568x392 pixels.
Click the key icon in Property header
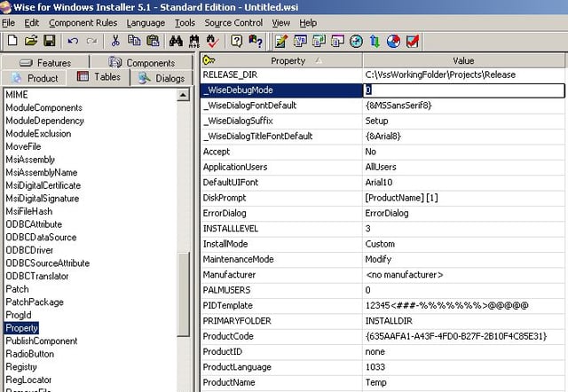(x=209, y=60)
